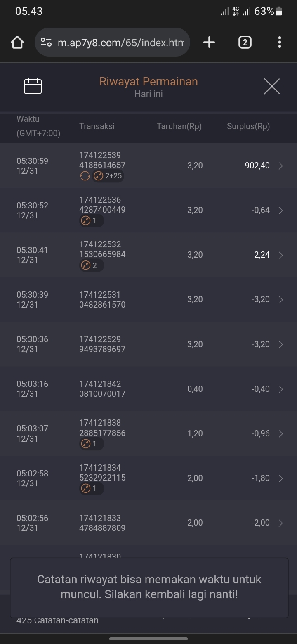Tap the Hari ini date filter label
This screenshot has height=644, width=297.
148,94
